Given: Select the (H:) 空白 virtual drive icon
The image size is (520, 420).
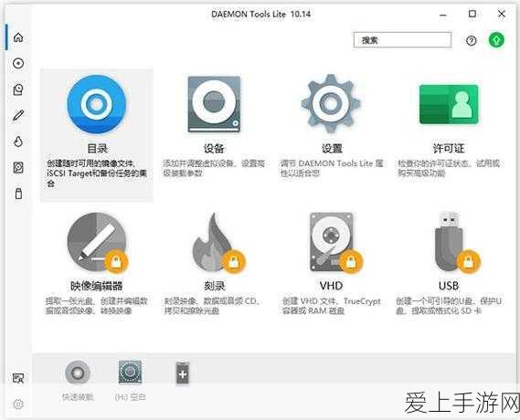Looking at the screenshot, I should click(x=130, y=372).
